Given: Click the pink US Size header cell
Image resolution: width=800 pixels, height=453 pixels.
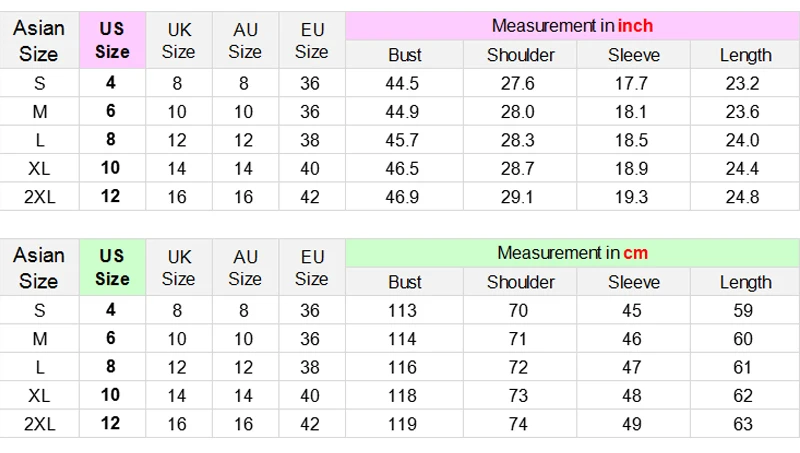Looking at the screenshot, I should (x=112, y=41).
